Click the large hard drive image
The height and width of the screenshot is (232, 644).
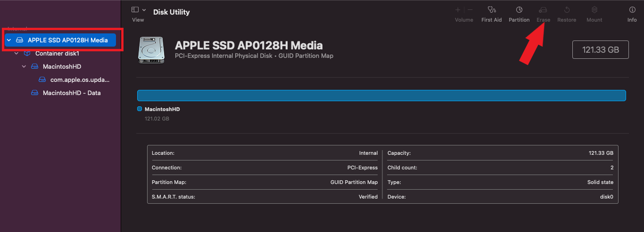[151, 50]
